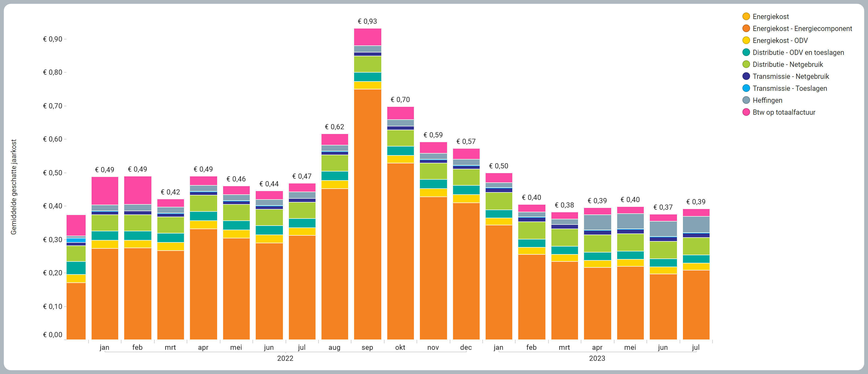Click the € 0,00 y-axis tick label

52,335
